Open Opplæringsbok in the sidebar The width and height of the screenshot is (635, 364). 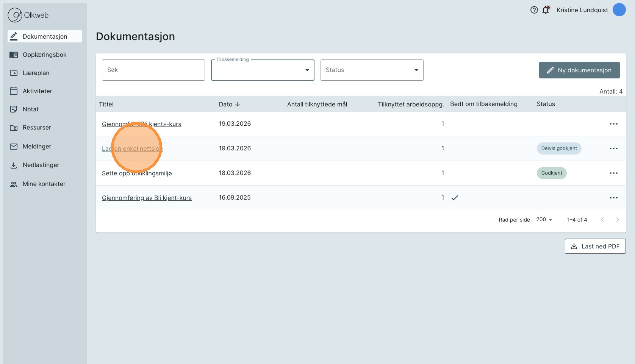44,55
